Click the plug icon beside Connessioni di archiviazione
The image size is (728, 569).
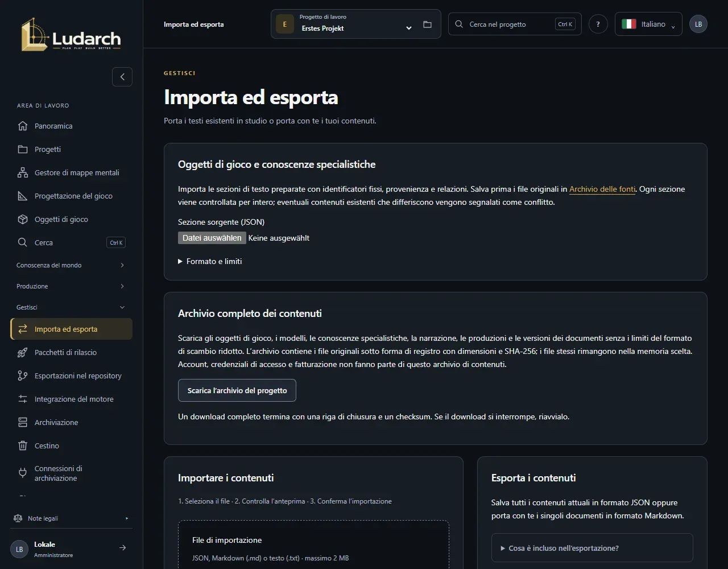click(23, 473)
